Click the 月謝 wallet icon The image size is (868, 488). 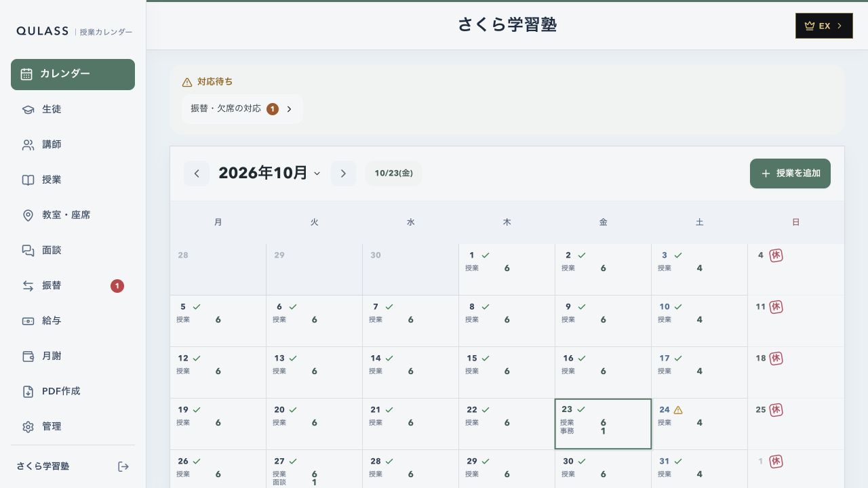point(28,356)
